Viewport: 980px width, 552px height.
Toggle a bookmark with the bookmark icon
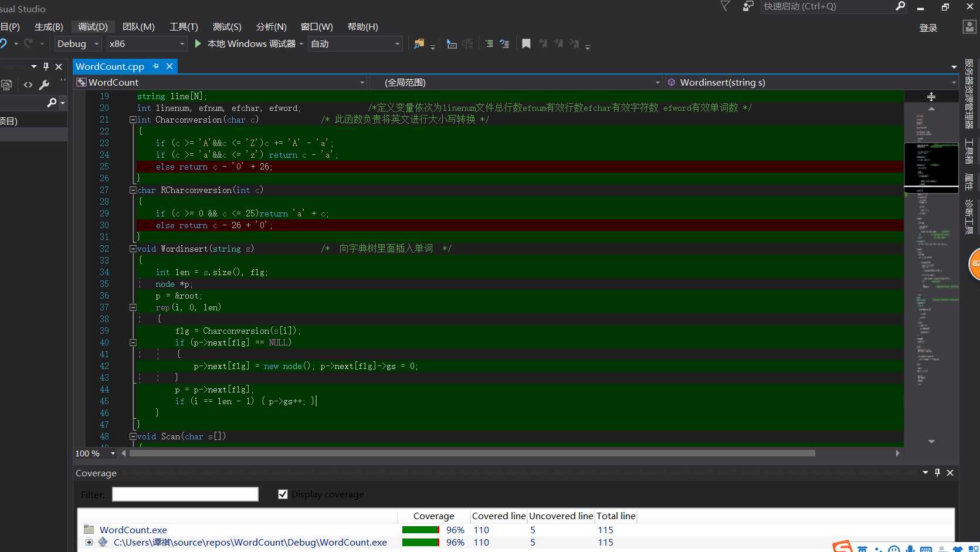pyautogui.click(x=526, y=44)
